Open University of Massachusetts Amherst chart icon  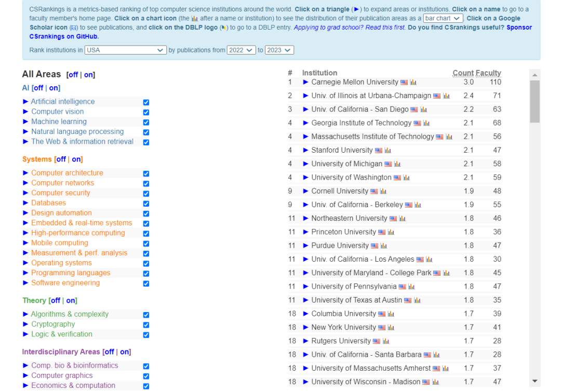[446, 369]
